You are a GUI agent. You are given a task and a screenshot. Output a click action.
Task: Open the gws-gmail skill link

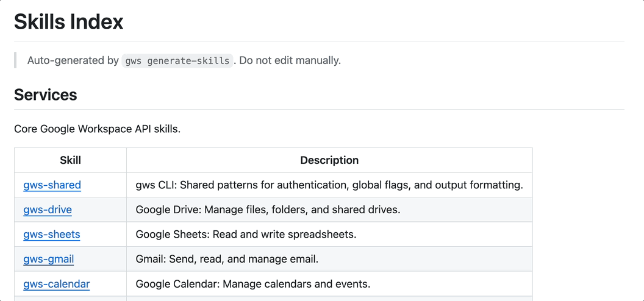(49, 259)
